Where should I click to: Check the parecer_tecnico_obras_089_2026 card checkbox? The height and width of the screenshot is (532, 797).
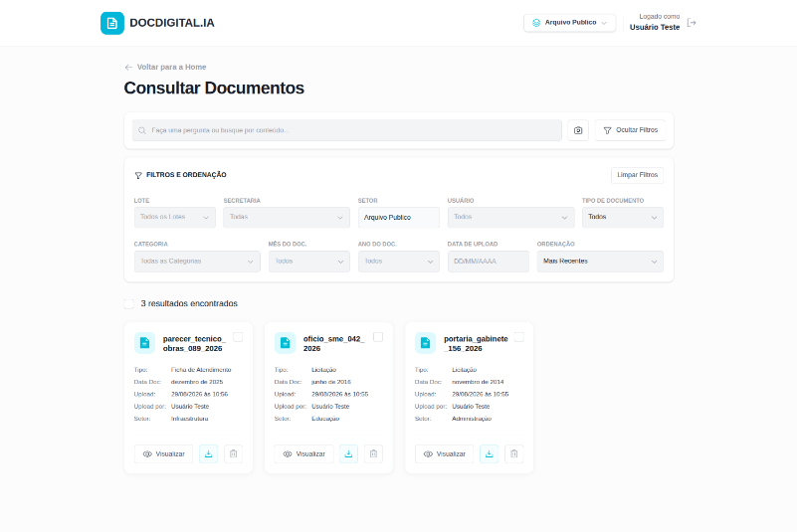point(238,337)
